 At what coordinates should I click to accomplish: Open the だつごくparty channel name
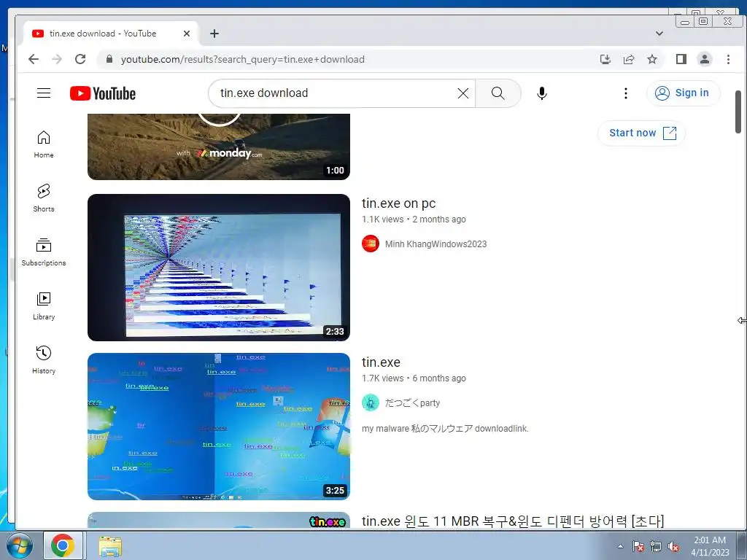413,402
